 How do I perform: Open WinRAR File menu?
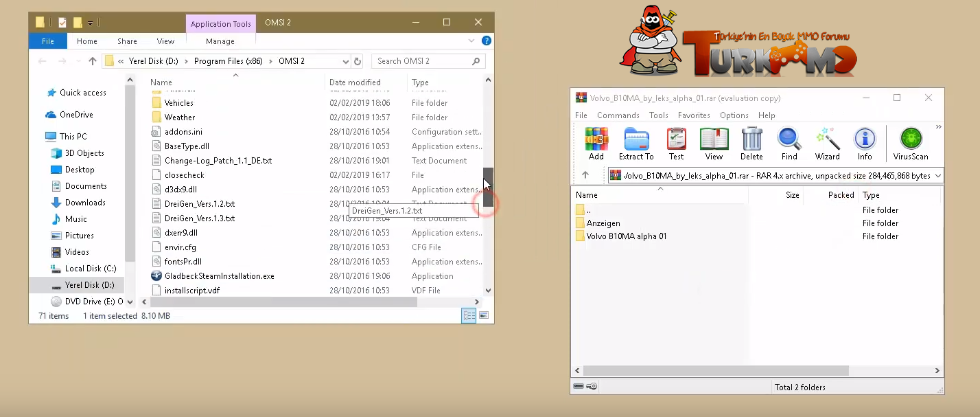(581, 115)
